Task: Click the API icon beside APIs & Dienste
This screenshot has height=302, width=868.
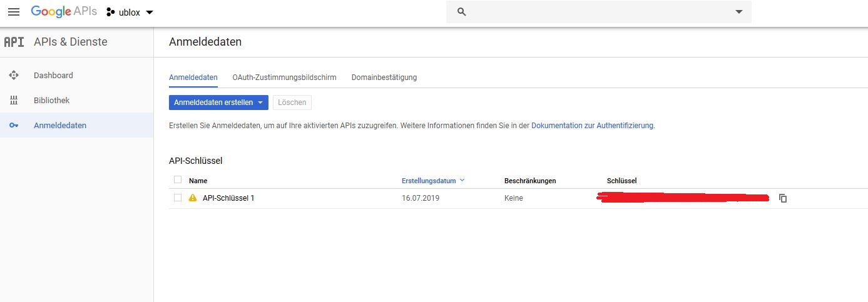Action: pyautogui.click(x=14, y=43)
